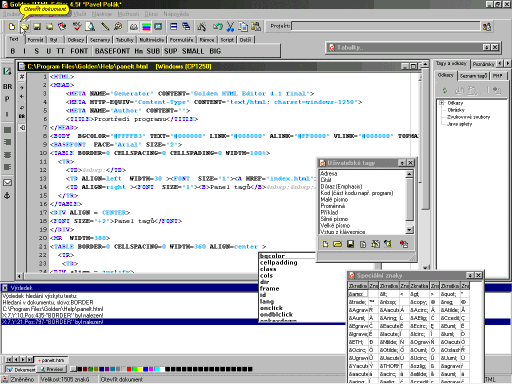Select Adresa in the user tags list
This screenshot has width=512, height=384.
tap(329, 173)
